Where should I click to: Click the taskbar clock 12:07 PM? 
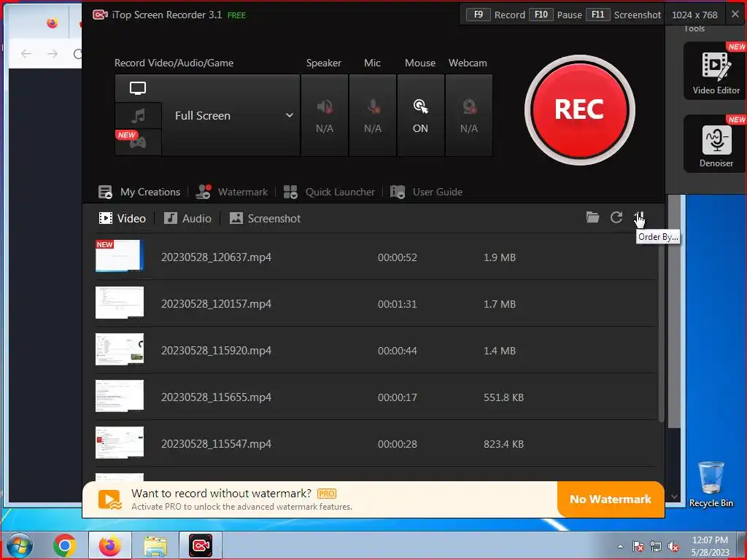(710, 540)
